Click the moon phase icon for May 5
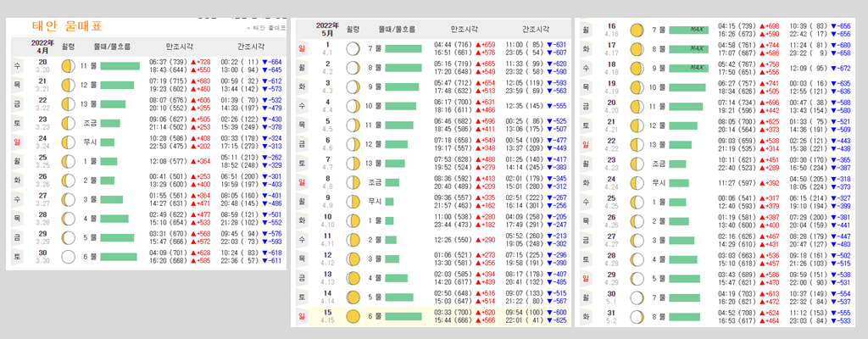 (353, 125)
